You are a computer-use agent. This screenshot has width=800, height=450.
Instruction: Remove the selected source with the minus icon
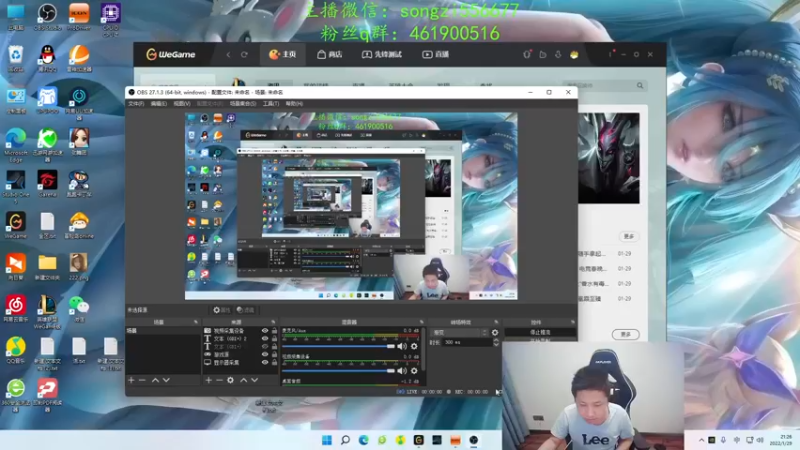pyautogui.click(x=219, y=380)
